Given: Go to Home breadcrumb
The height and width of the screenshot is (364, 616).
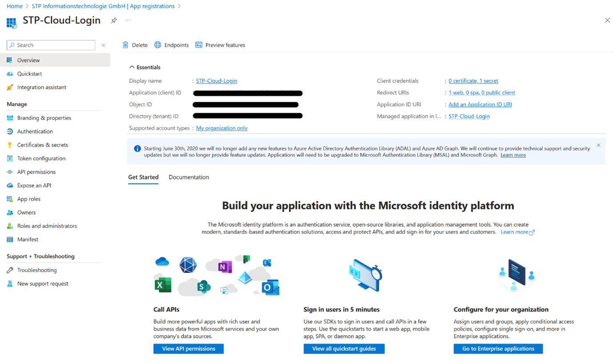Looking at the screenshot, I should [x=15, y=6].
